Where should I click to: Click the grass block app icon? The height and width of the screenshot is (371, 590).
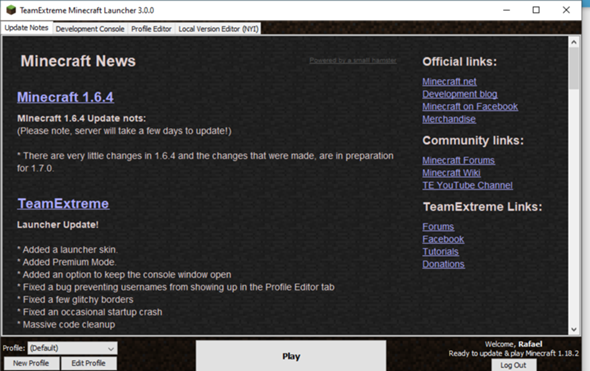coord(11,10)
